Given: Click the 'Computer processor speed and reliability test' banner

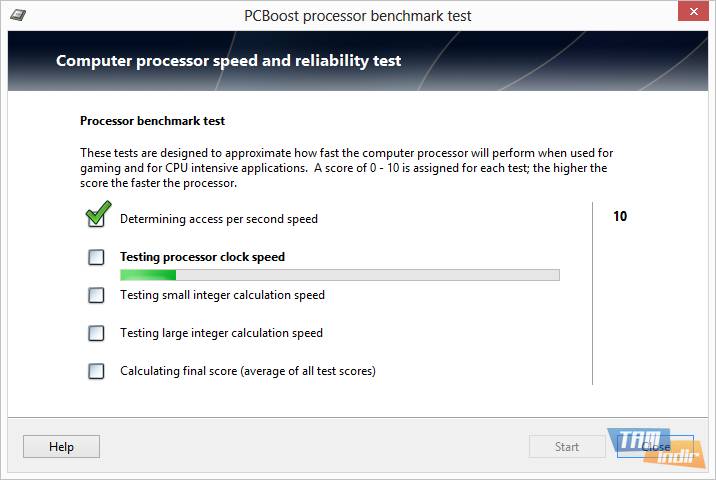Looking at the screenshot, I should coord(228,61).
